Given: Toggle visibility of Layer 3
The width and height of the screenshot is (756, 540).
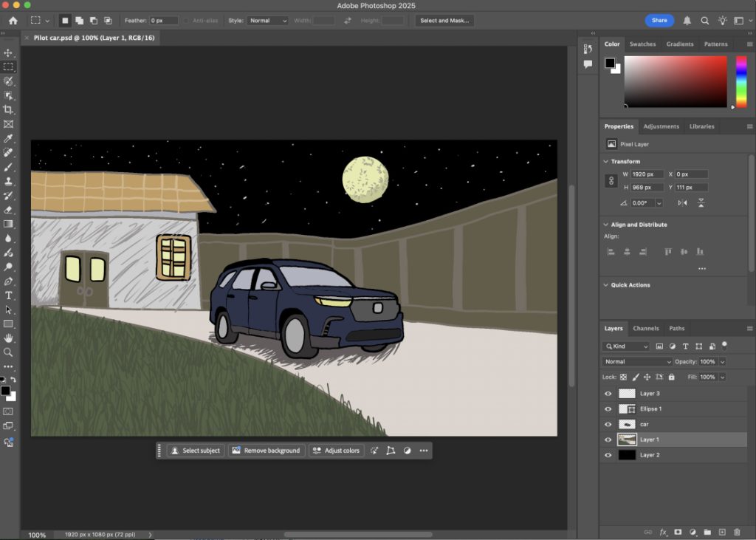Looking at the screenshot, I should pos(608,394).
